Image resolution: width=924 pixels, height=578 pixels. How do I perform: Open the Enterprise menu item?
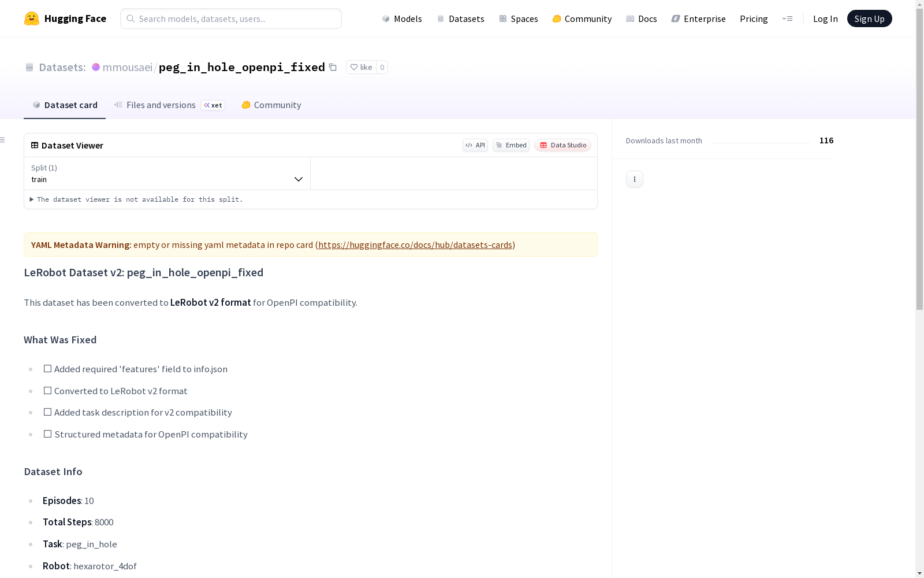coord(699,18)
